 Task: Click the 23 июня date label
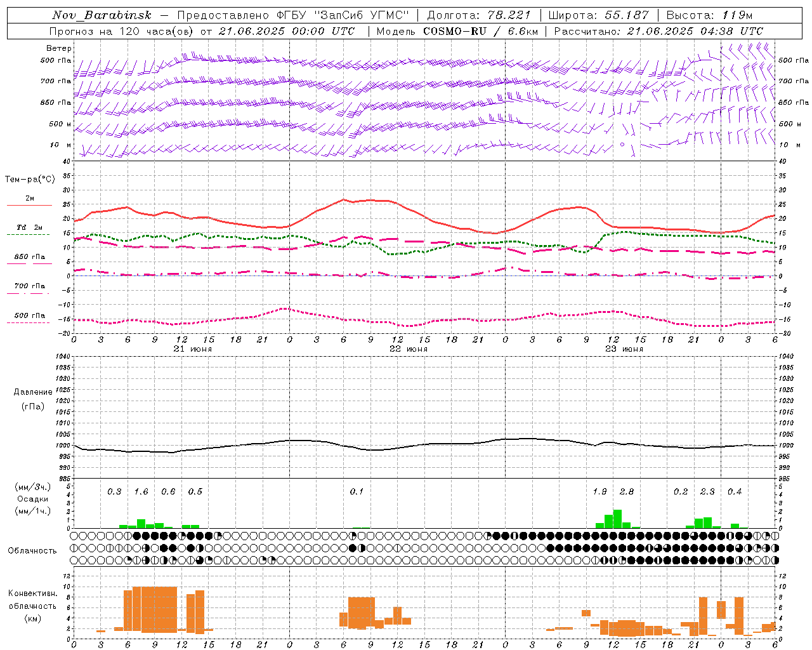tap(624, 349)
